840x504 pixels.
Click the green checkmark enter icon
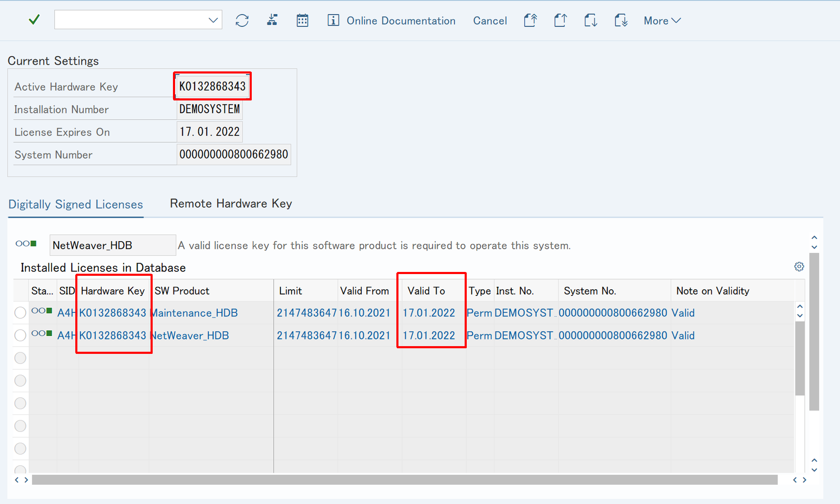click(x=34, y=20)
